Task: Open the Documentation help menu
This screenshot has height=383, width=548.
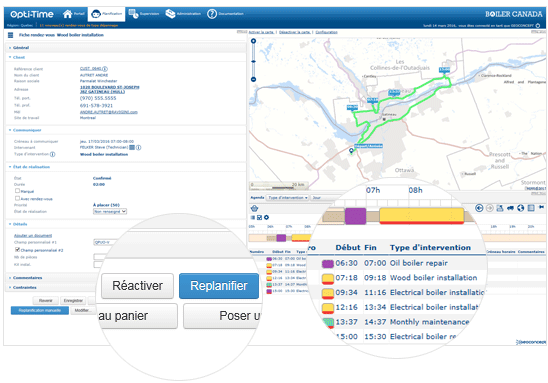Action: (225, 14)
